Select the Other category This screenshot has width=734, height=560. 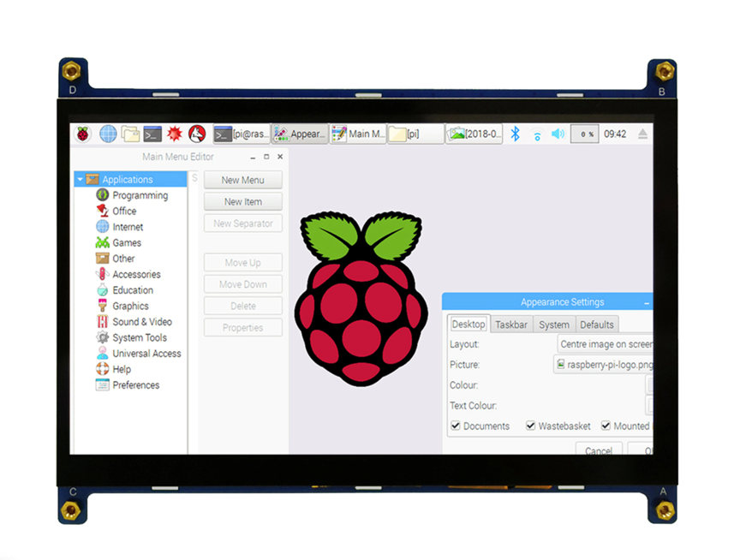click(x=123, y=259)
